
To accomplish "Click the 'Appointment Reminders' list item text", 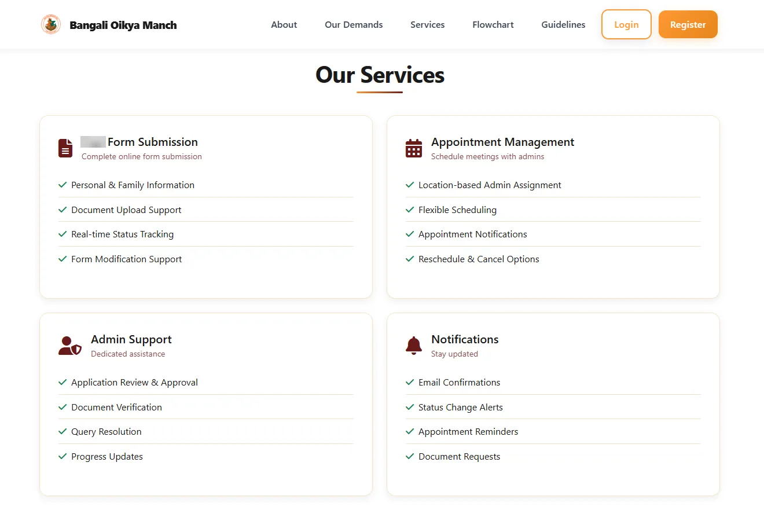I will (468, 432).
